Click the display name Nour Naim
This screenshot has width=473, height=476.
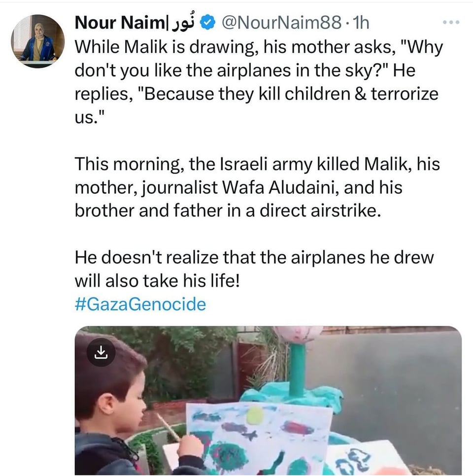click(117, 22)
